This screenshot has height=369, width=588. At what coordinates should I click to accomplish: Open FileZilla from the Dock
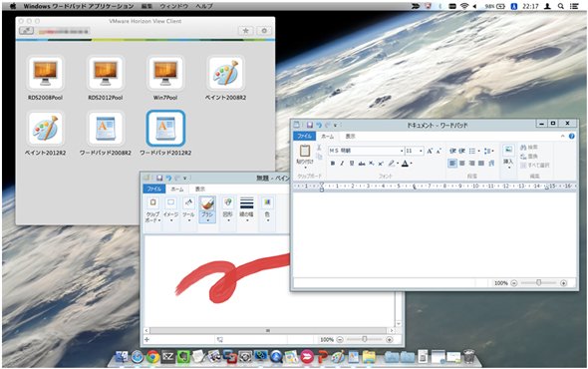[168, 357]
